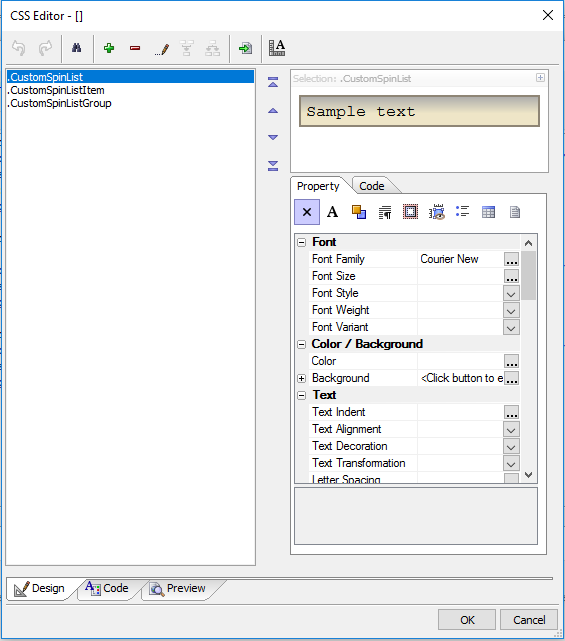Click the Cancel button

coord(529,620)
